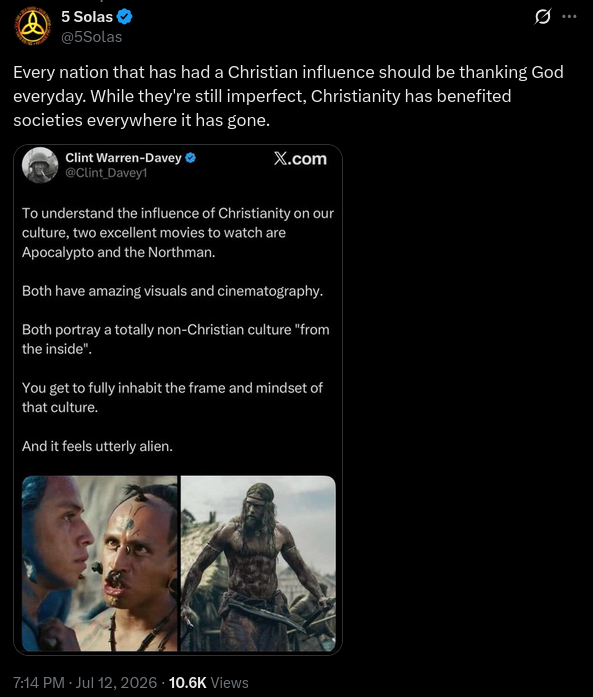Click the X.com logo in quoted post
This screenshot has height=697, width=593.
[300, 159]
